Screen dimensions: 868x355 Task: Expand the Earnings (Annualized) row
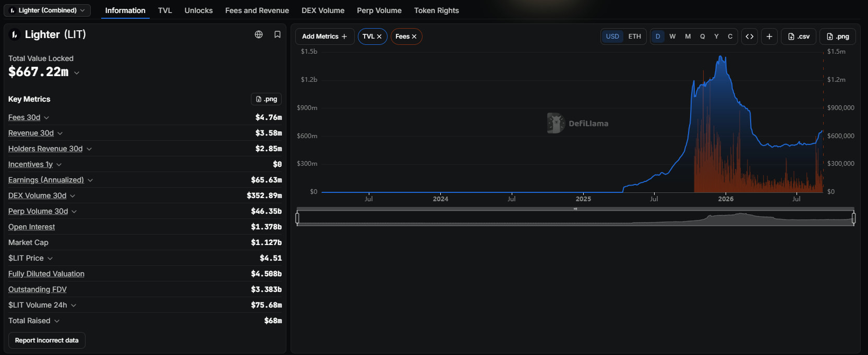pyautogui.click(x=90, y=180)
